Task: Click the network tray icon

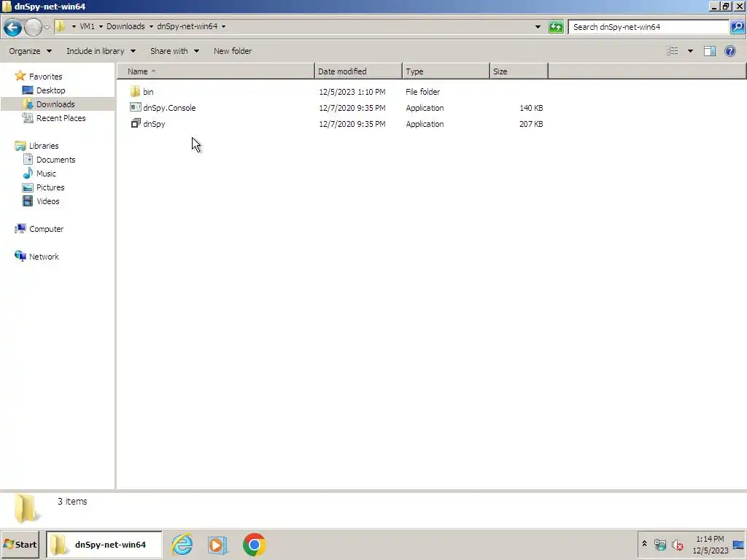Action: (659, 544)
